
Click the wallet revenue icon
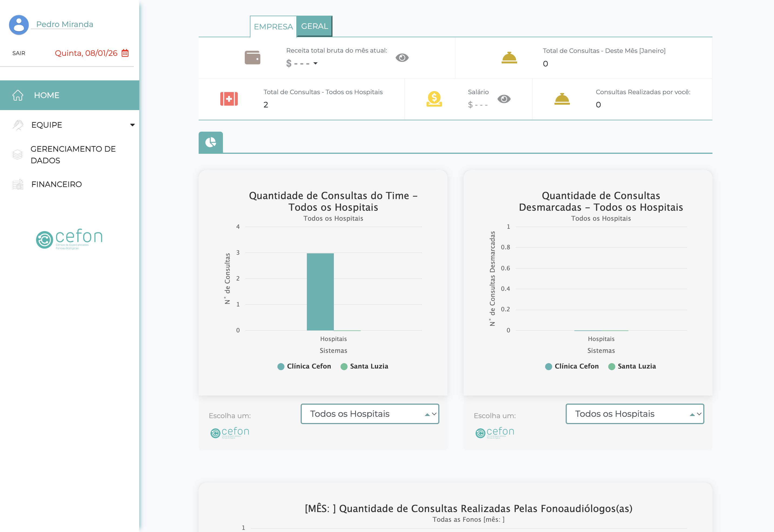(x=252, y=57)
